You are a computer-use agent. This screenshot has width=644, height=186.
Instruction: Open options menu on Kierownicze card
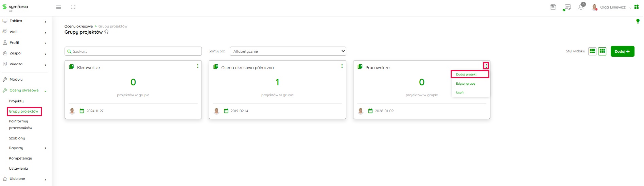click(198, 66)
